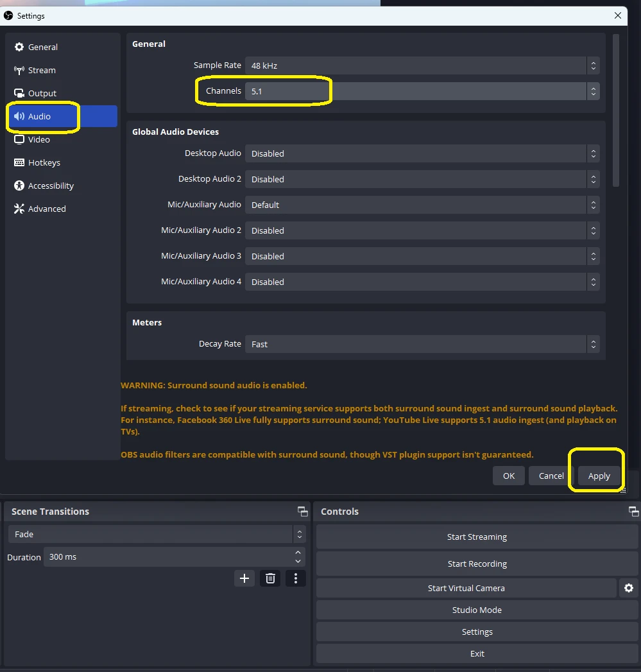Open Hotkeys settings section
The image size is (641, 672).
(x=44, y=162)
